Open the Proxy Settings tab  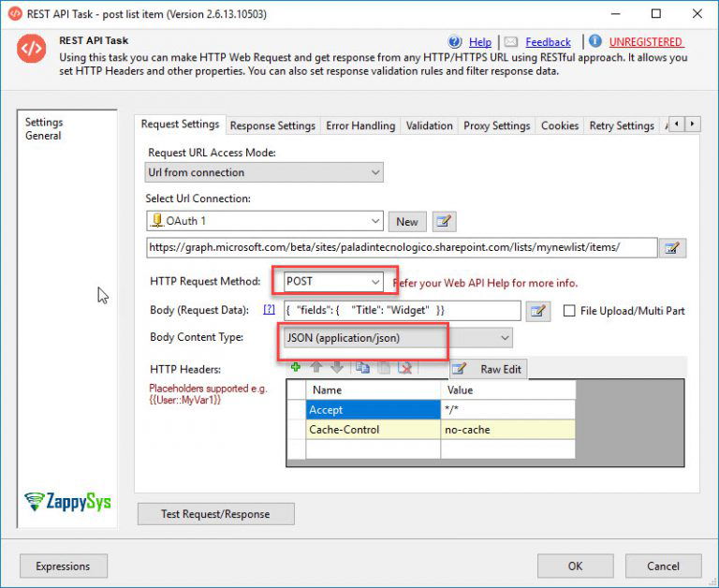coord(496,125)
